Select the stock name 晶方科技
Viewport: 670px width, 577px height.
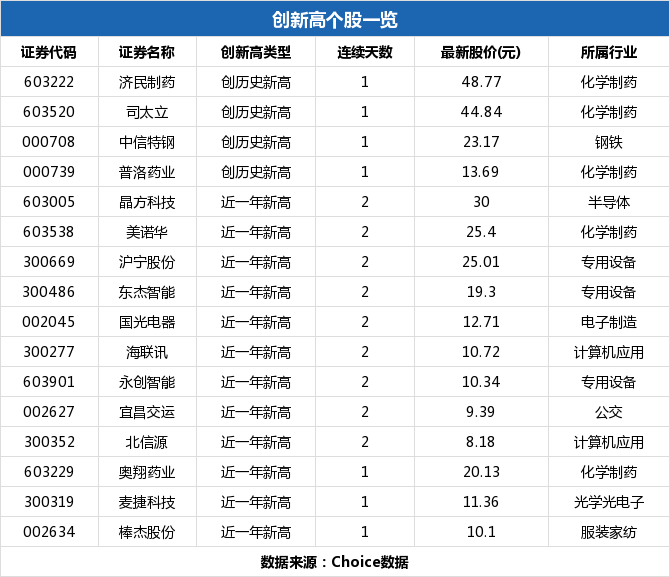coord(146,202)
